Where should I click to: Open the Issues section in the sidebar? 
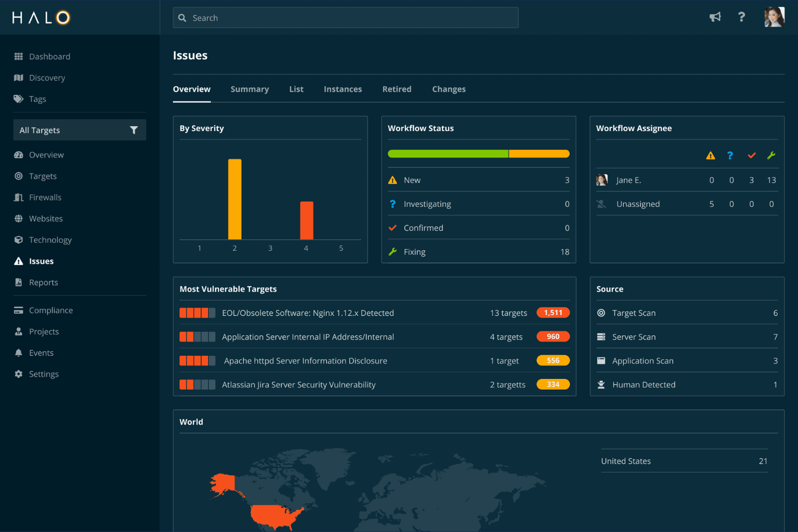[x=40, y=261]
